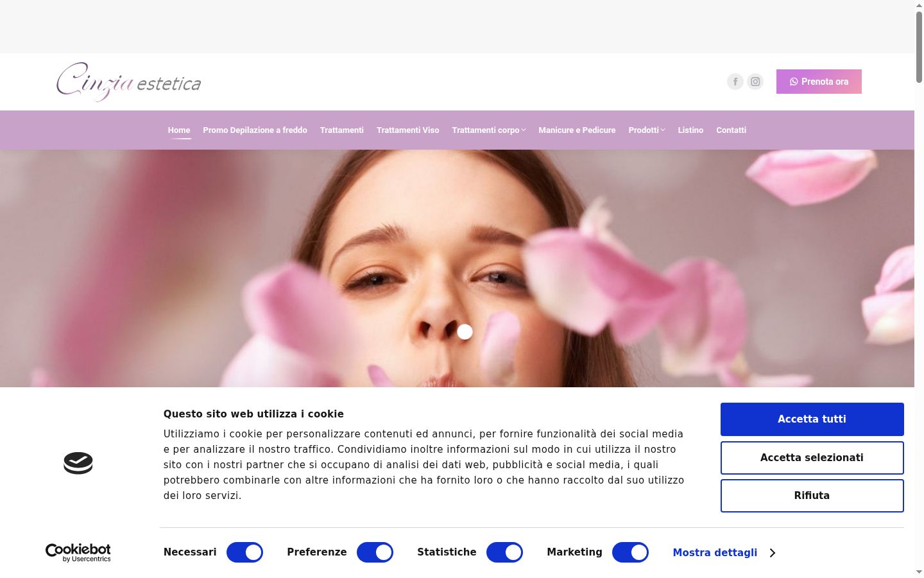The image size is (924, 578).
Task: Click the vertical page scrollbar thumb
Action: click(919, 46)
